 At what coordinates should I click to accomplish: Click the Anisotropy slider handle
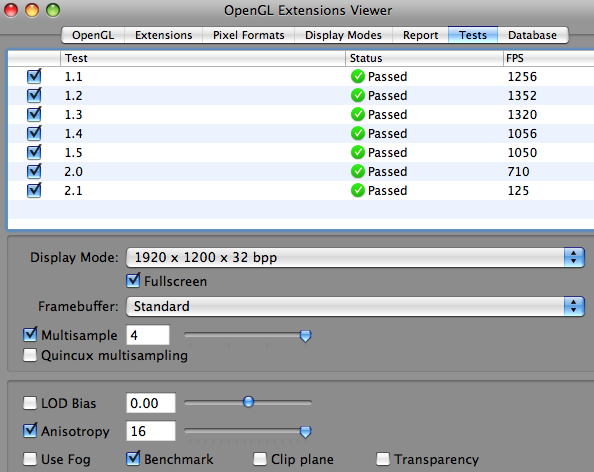pos(305,431)
